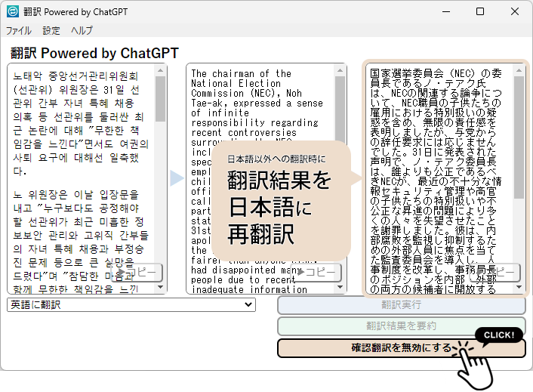Open the 設定 menu
533x392 pixels.
[x=51, y=31]
